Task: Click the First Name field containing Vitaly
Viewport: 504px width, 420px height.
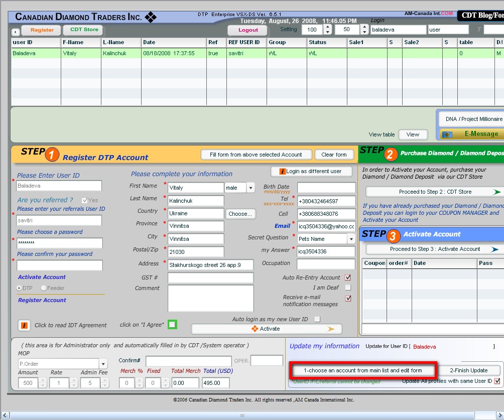Action: 196,188
